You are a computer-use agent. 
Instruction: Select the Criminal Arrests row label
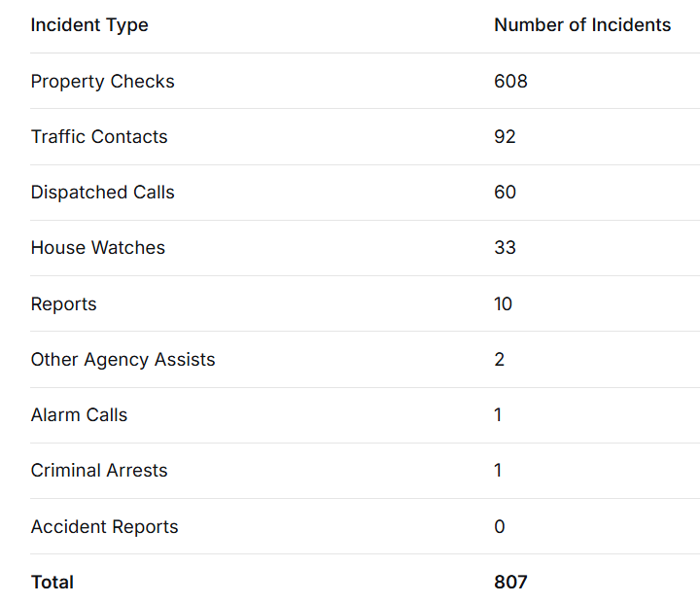(x=99, y=471)
